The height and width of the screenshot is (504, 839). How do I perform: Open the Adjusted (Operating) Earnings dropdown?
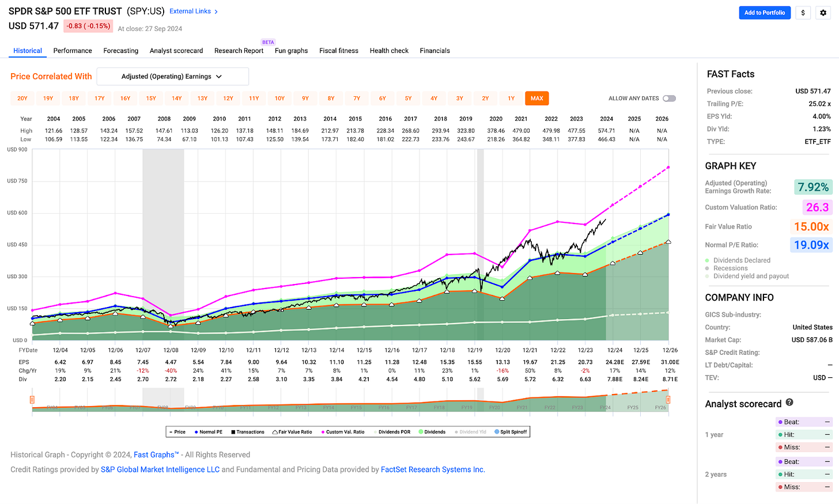[x=173, y=77]
